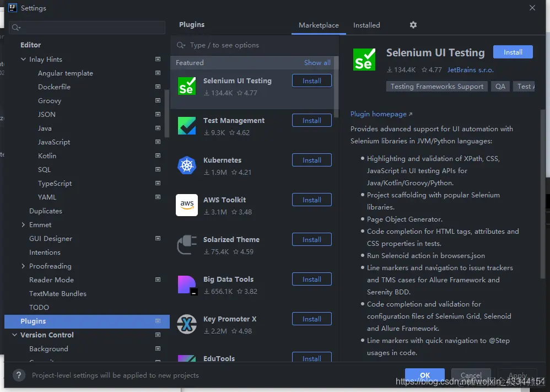Click the project-level marker beside Java
The width and height of the screenshot is (550, 392).
(x=158, y=128)
